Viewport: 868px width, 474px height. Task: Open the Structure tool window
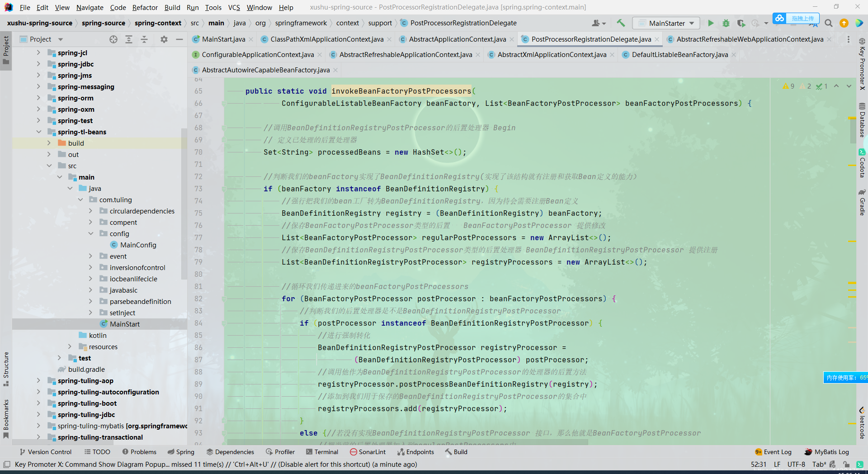tap(6, 369)
